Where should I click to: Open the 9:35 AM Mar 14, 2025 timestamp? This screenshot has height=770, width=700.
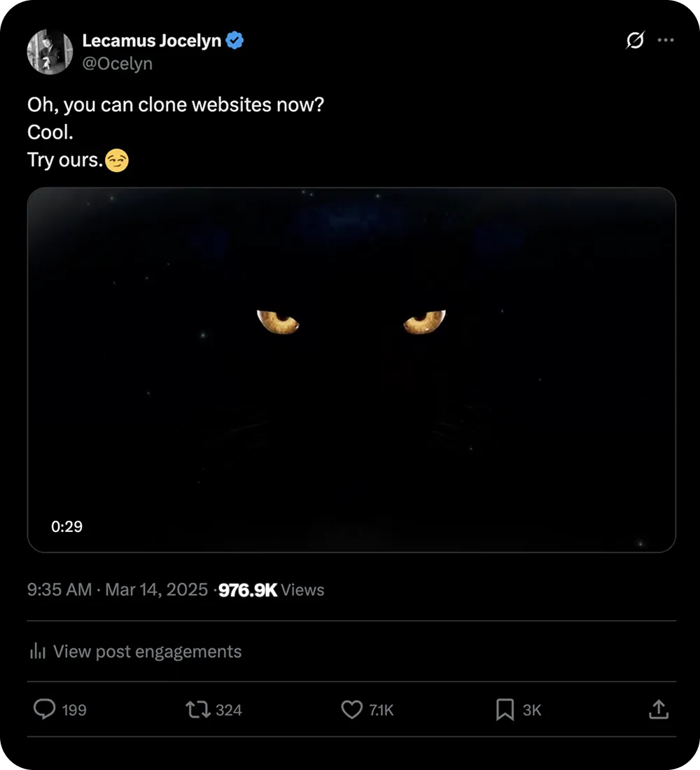(x=117, y=590)
